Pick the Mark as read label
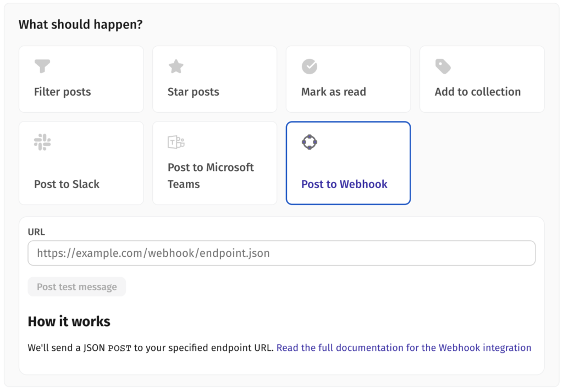The height and width of the screenshot is (392, 563). 334,92
